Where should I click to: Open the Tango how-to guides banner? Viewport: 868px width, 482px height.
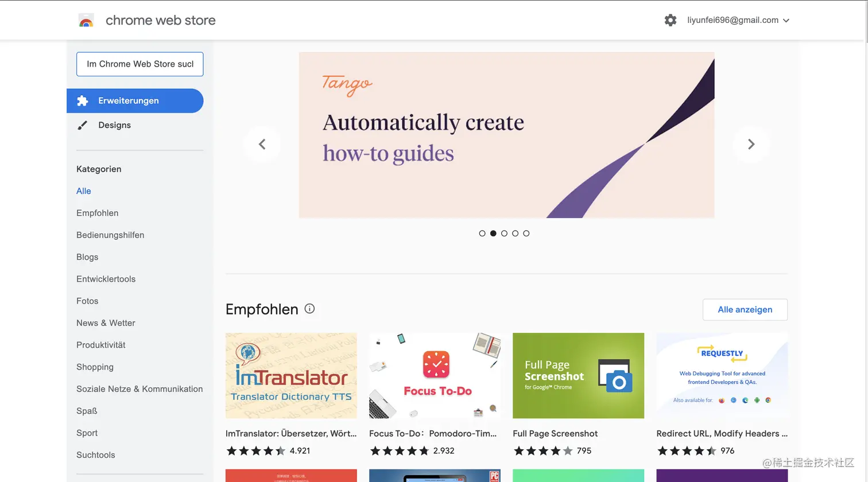coord(507,135)
